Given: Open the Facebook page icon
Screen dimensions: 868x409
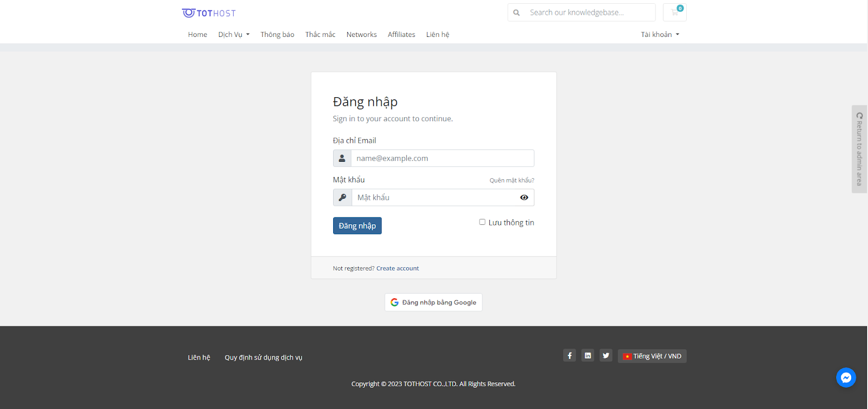Looking at the screenshot, I should [569, 356].
